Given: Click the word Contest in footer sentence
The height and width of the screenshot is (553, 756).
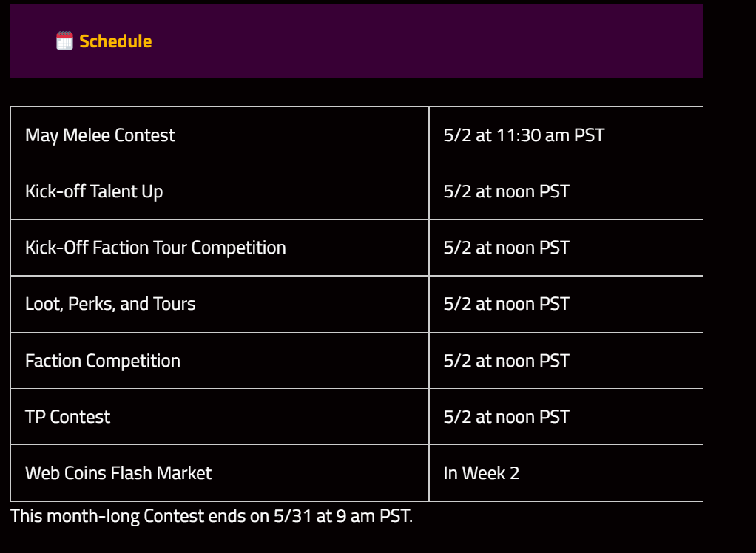Looking at the screenshot, I should point(174,516).
